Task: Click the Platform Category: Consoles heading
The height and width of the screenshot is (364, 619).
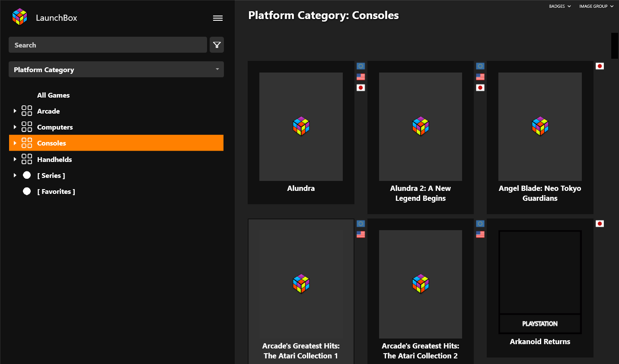Action: (x=323, y=16)
